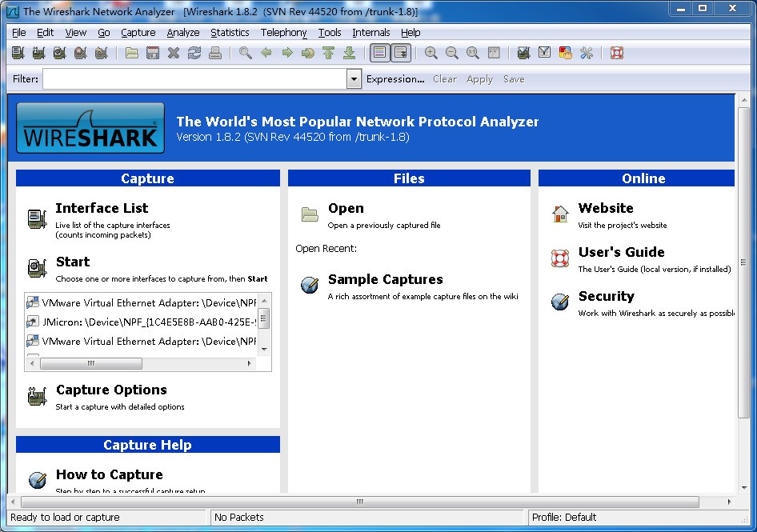The image size is (757, 532).
Task: Toggle packet list colorization in the toolbar
Action: (x=379, y=52)
